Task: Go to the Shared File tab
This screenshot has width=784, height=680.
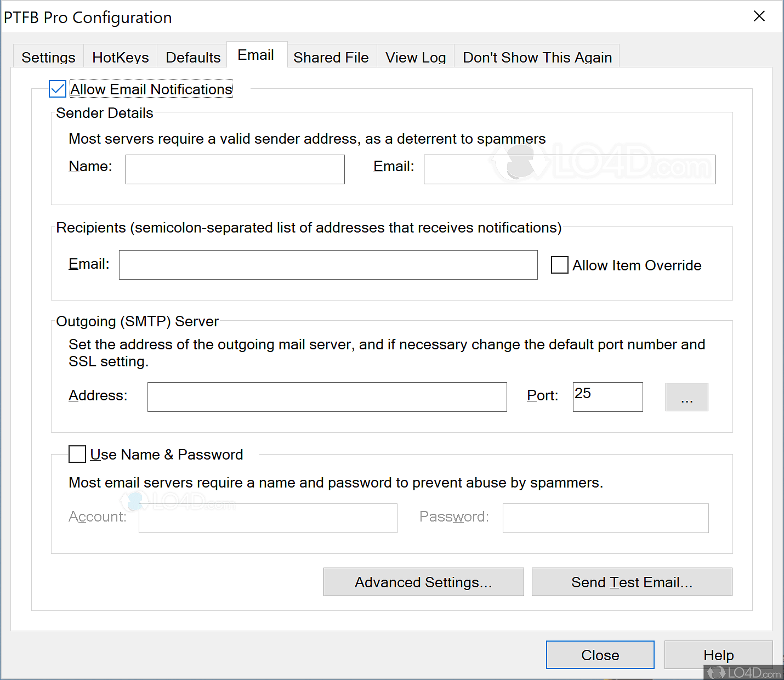Action: click(331, 57)
